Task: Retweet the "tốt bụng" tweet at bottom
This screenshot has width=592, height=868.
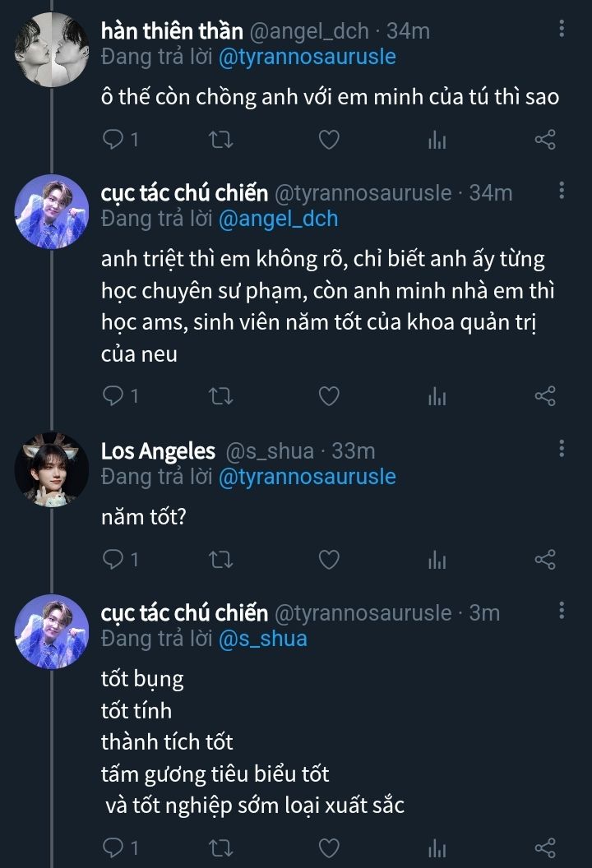Action: tap(221, 847)
